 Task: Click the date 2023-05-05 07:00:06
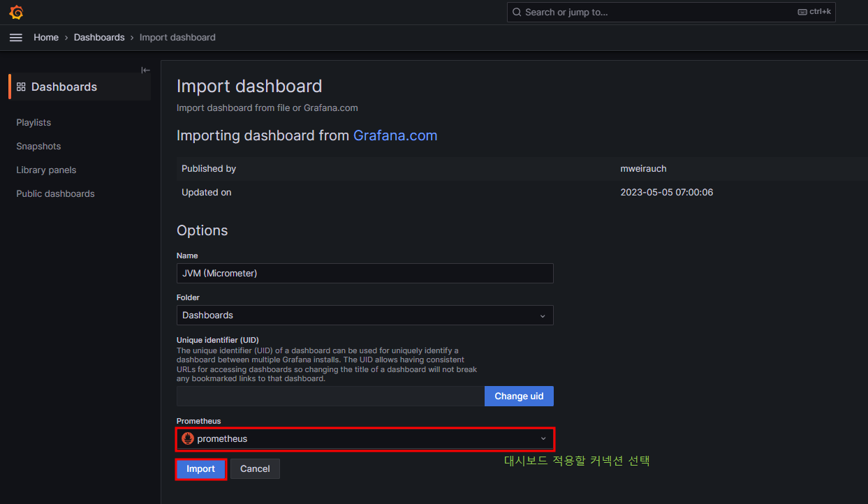coord(667,192)
